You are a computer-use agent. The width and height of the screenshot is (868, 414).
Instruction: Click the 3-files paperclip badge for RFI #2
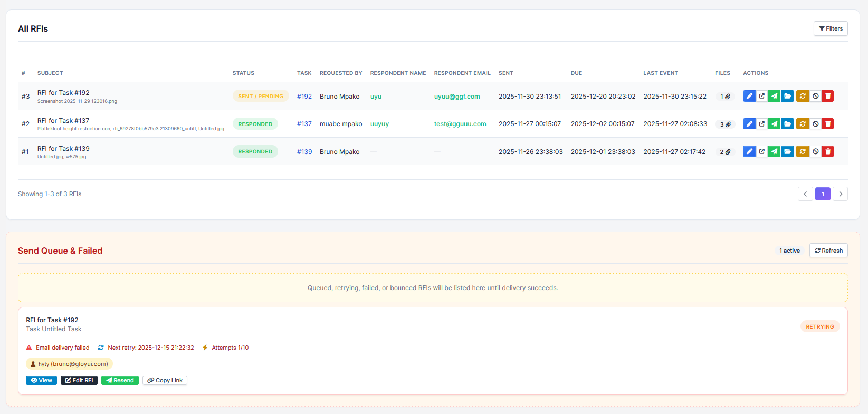725,124
